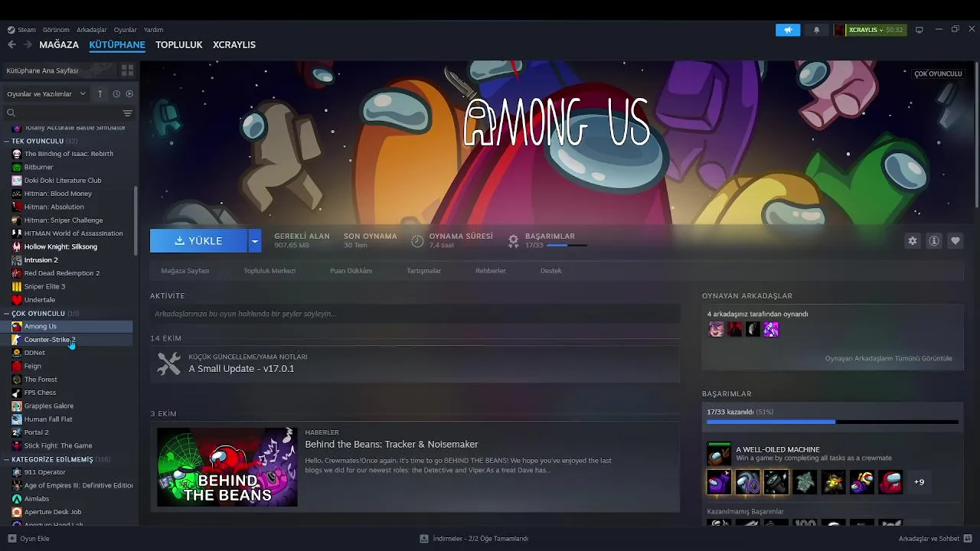Open Big Picture mode monitor icon
This screenshot has height=551, width=980.
coord(919,30)
